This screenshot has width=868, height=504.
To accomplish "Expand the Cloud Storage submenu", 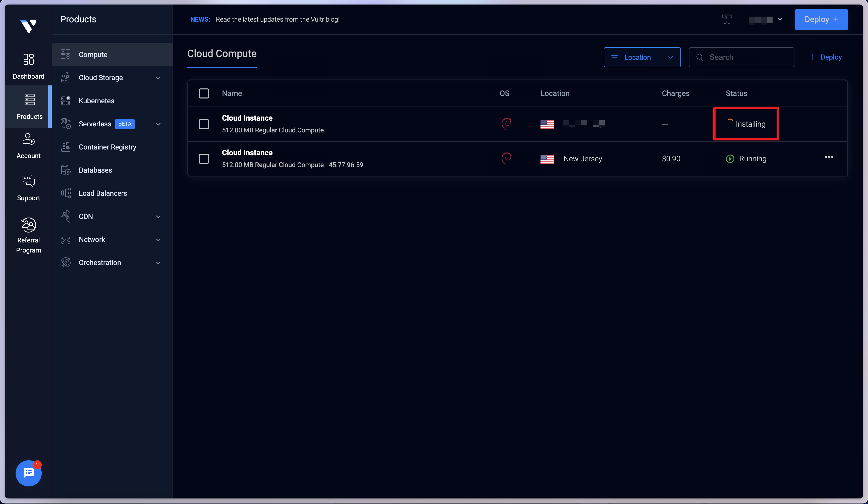I will [158, 78].
